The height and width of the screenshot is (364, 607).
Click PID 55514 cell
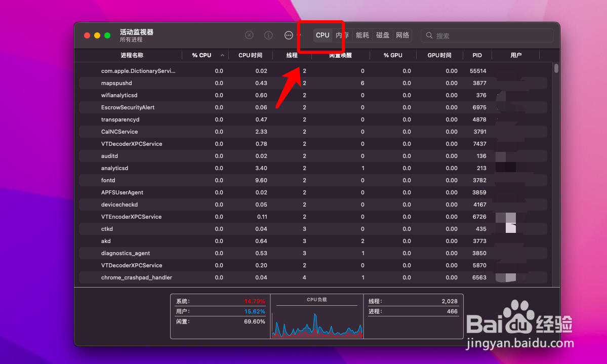pos(478,71)
